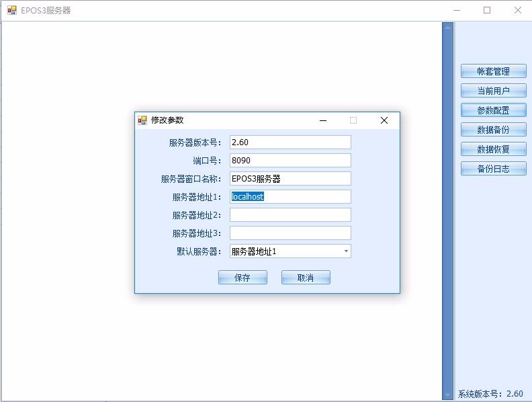Screen dimensions: 532x402
Task: Close the EPOS3服务器 main window
Action: pyautogui.click(x=518, y=10)
